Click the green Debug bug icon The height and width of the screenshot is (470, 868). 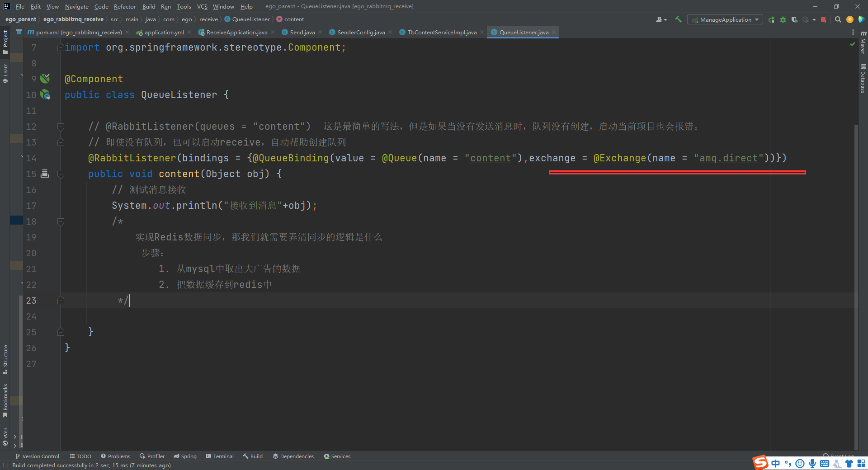[783, 19]
